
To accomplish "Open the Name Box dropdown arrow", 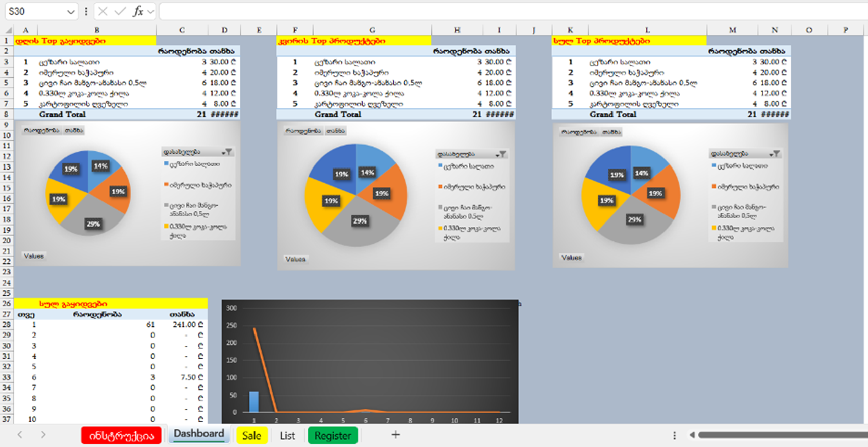I will [x=71, y=12].
